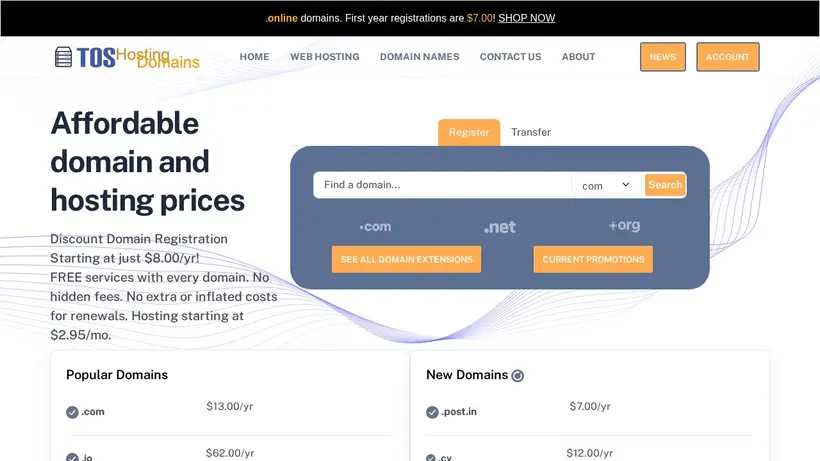Click the New Domains heading

467,375
